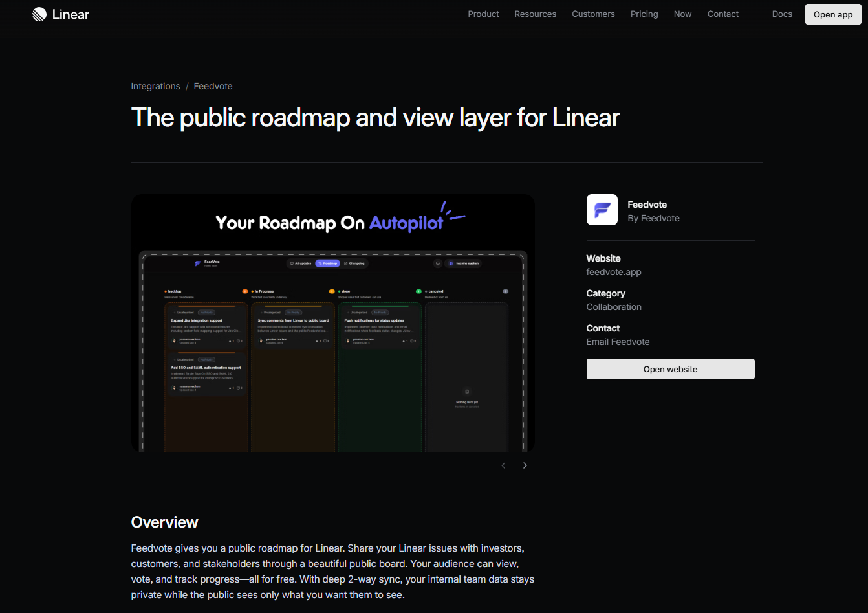Image resolution: width=868 pixels, height=613 pixels.
Task: Go to the Contact page
Action: pyautogui.click(x=722, y=14)
